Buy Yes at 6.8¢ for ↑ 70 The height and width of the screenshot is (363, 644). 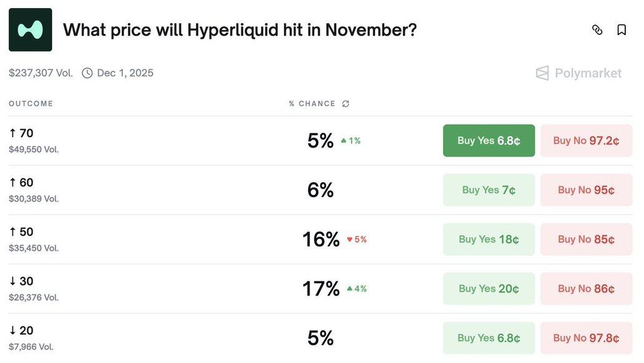489,141
